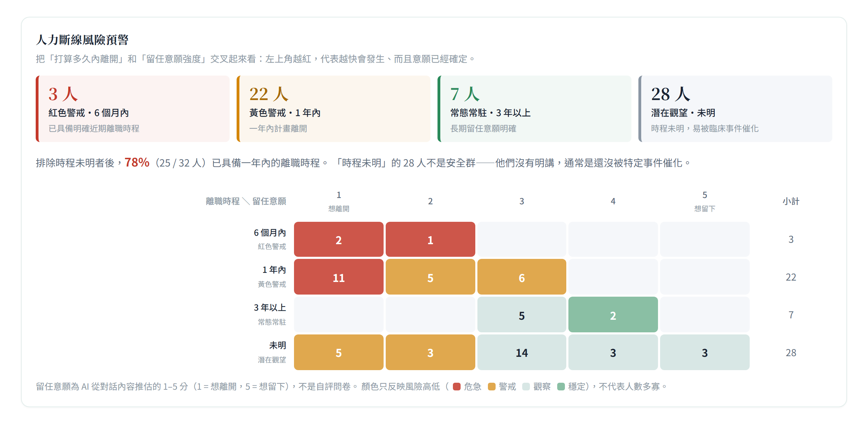Image resolution: width=868 pixels, height=424 pixels.
Task: Select heatmap cell 1 in 6 個月內 row
Action: [x=430, y=239]
